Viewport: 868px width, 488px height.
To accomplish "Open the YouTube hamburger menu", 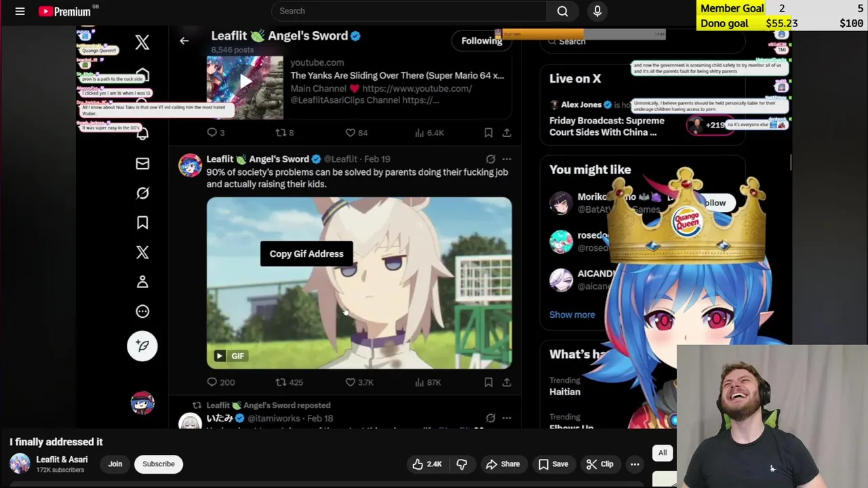I will click(x=20, y=11).
